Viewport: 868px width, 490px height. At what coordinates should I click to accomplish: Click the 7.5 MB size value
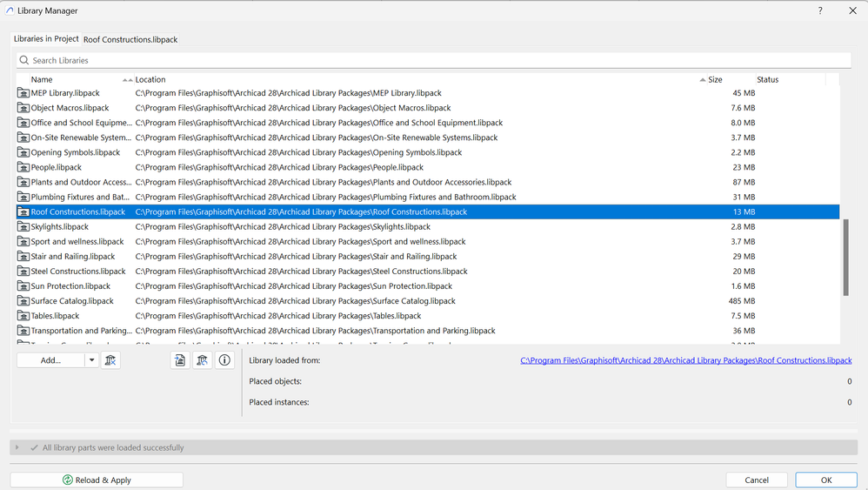[743, 316]
